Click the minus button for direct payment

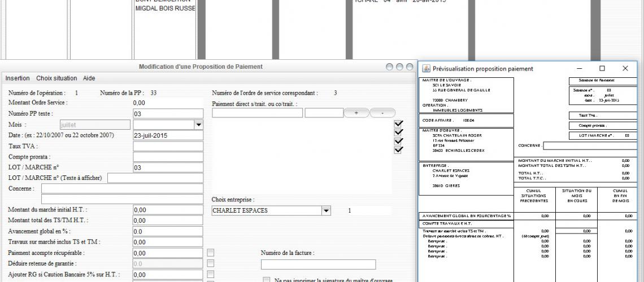coord(382,113)
